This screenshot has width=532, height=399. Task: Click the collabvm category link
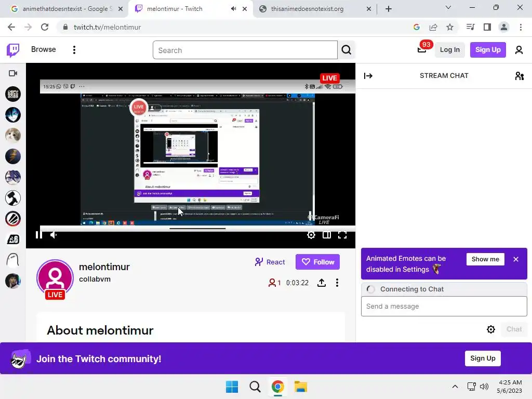click(x=95, y=279)
